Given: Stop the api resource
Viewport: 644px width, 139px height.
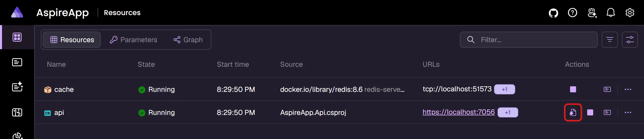Looking at the screenshot, I should click(x=590, y=112).
